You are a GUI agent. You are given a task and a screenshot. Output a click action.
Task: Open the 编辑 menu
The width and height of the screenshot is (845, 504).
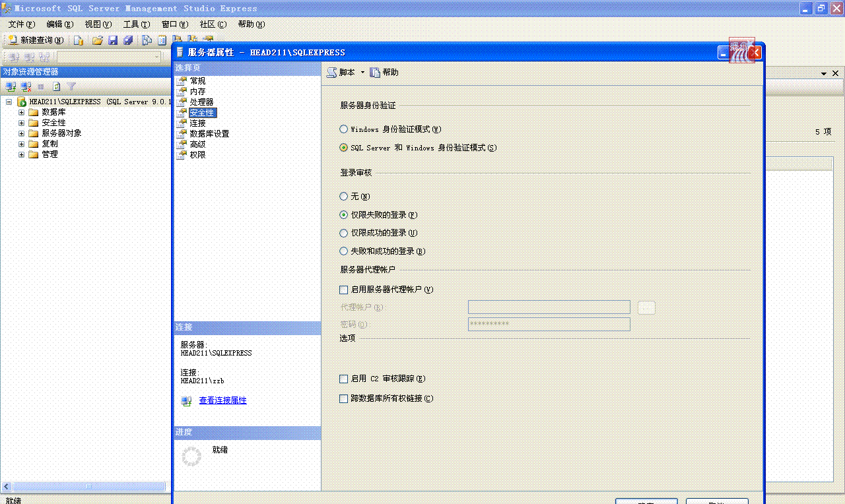[60, 24]
